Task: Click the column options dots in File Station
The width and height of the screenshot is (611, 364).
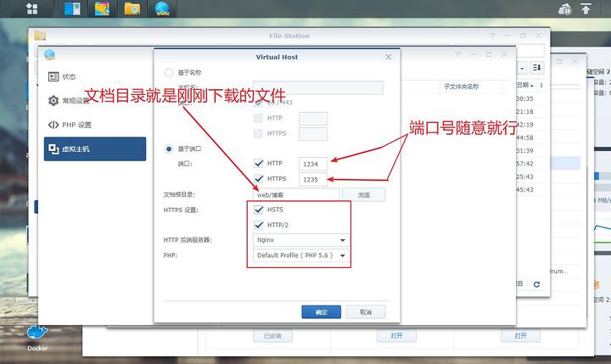Action: pyautogui.click(x=541, y=86)
